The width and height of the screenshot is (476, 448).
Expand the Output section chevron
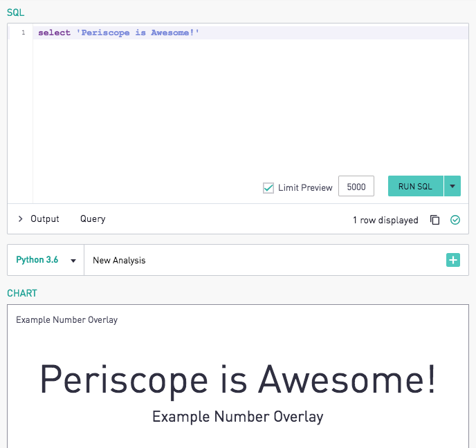coord(20,219)
